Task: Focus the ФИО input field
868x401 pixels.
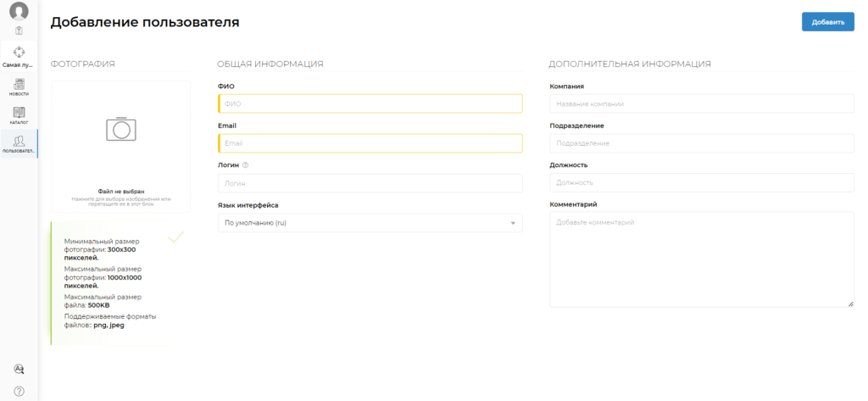Action: (370, 103)
